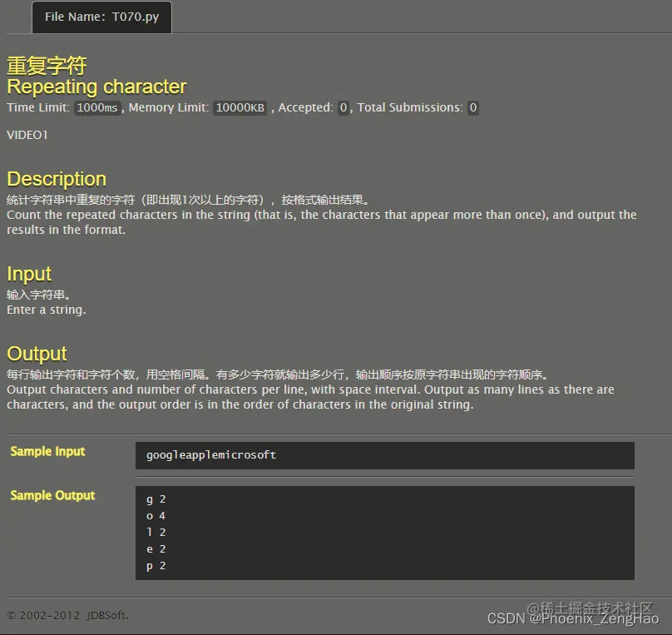The height and width of the screenshot is (635, 672).
Task: Click the Output heading
Action: [37, 354]
